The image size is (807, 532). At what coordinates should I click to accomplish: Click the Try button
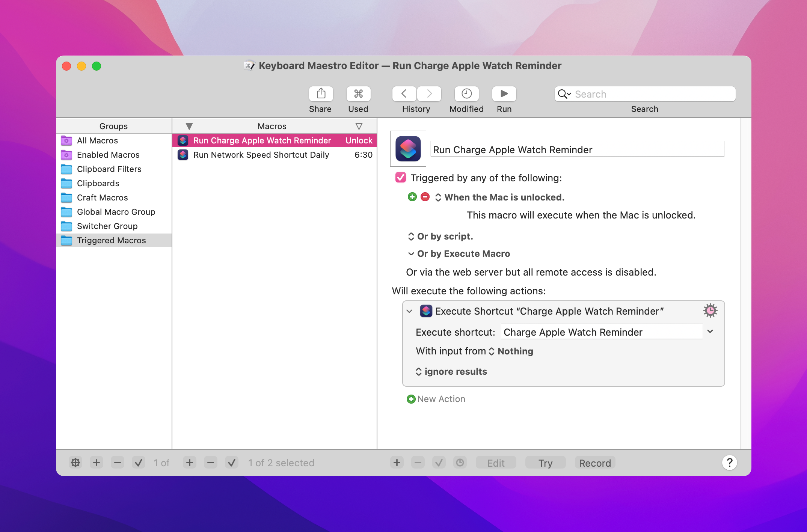click(545, 463)
